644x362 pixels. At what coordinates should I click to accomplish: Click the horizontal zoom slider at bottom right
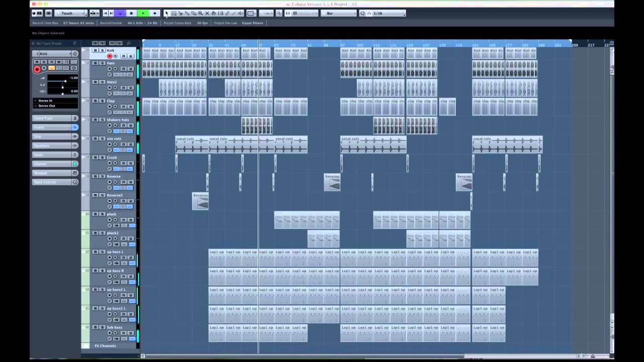pyautogui.click(x=593, y=356)
